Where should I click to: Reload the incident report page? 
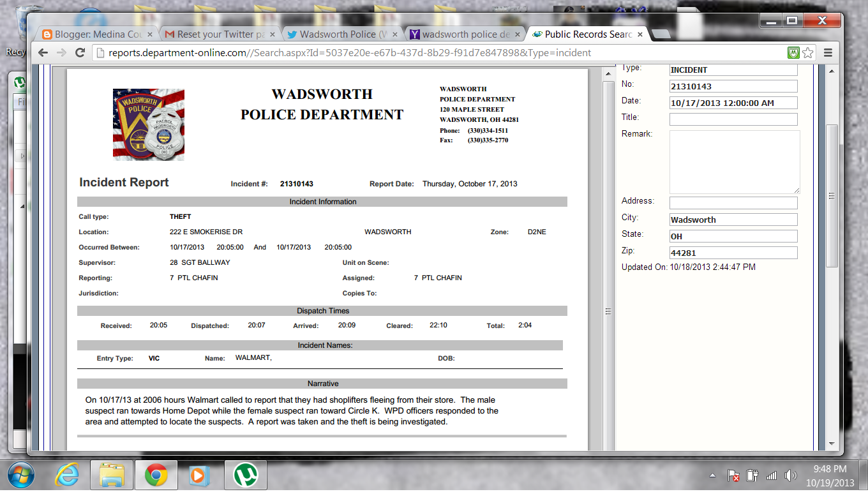coord(79,53)
